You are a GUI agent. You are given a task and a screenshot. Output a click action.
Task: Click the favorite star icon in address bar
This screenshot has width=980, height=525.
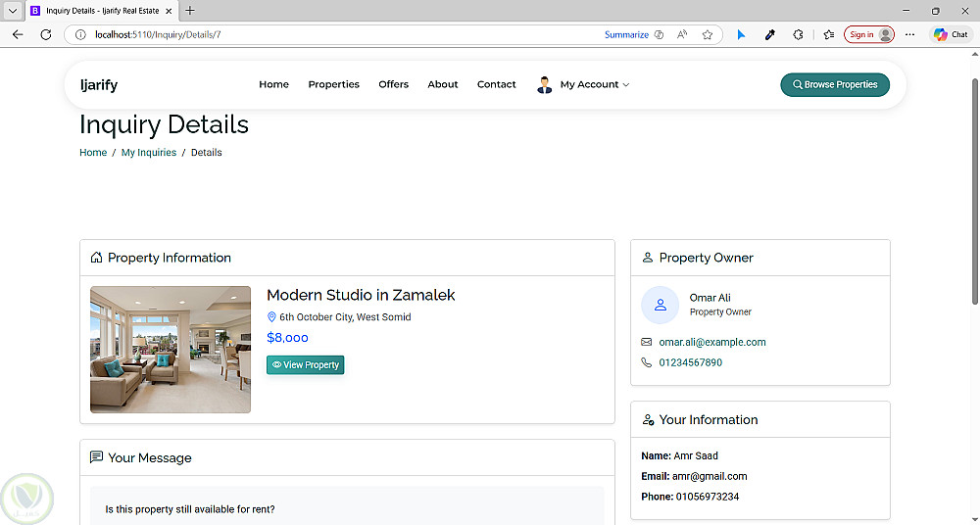708,34
